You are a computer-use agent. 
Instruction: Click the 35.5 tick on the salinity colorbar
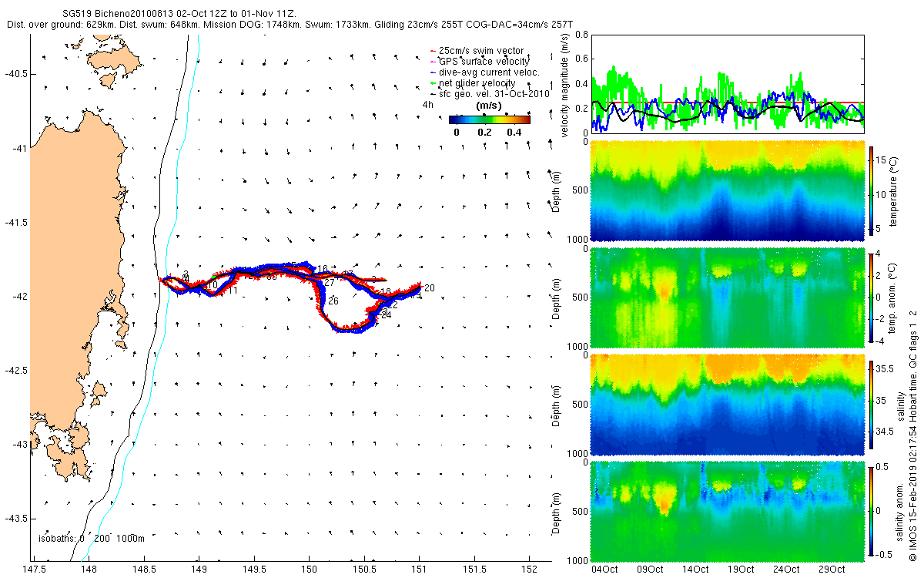(885, 370)
